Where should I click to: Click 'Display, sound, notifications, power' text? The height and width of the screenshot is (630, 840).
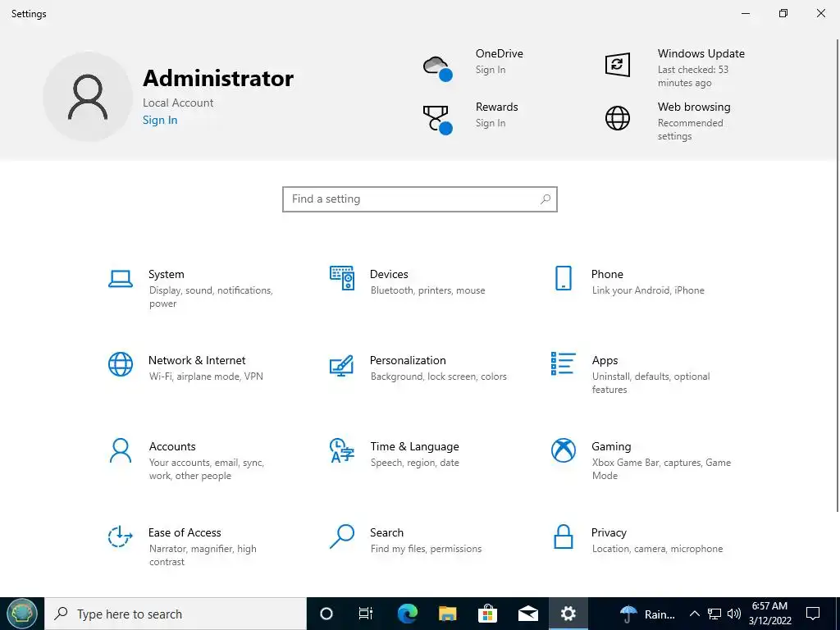click(x=211, y=297)
